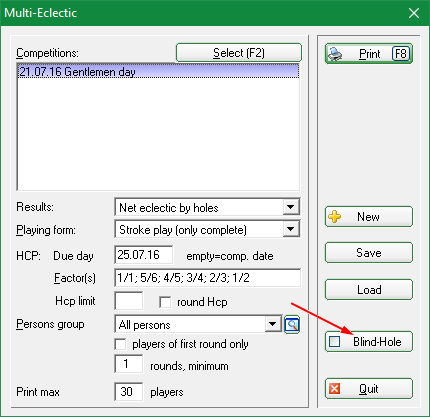Click the Print max players field
The width and height of the screenshot is (430, 417).
pos(129,391)
